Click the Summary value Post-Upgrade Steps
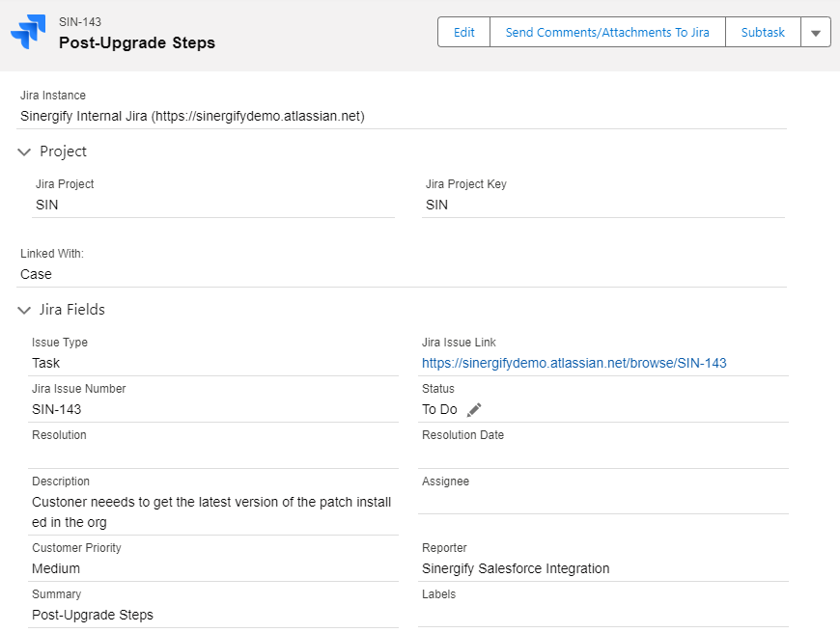The width and height of the screenshot is (840, 633). click(x=93, y=615)
